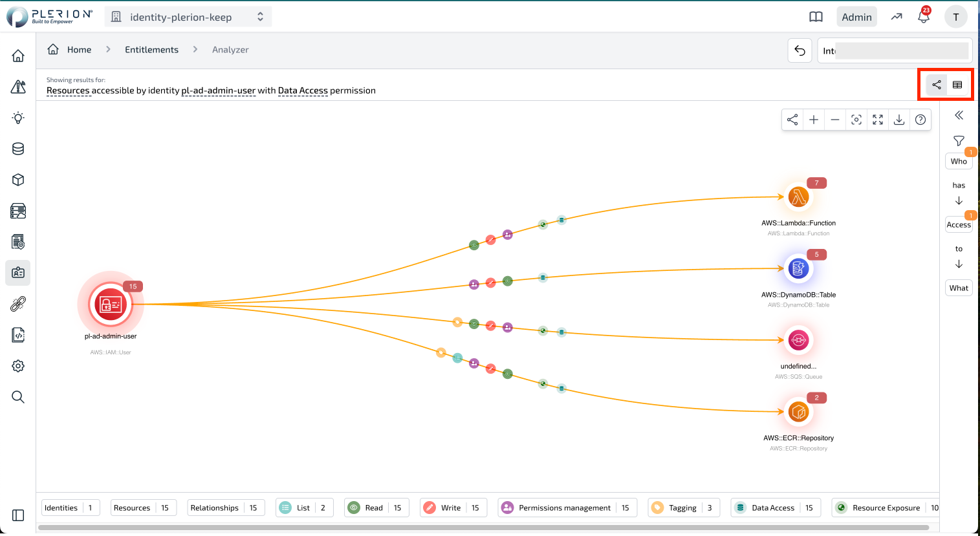
Task: Open the user avatar T menu
Action: coord(956,17)
